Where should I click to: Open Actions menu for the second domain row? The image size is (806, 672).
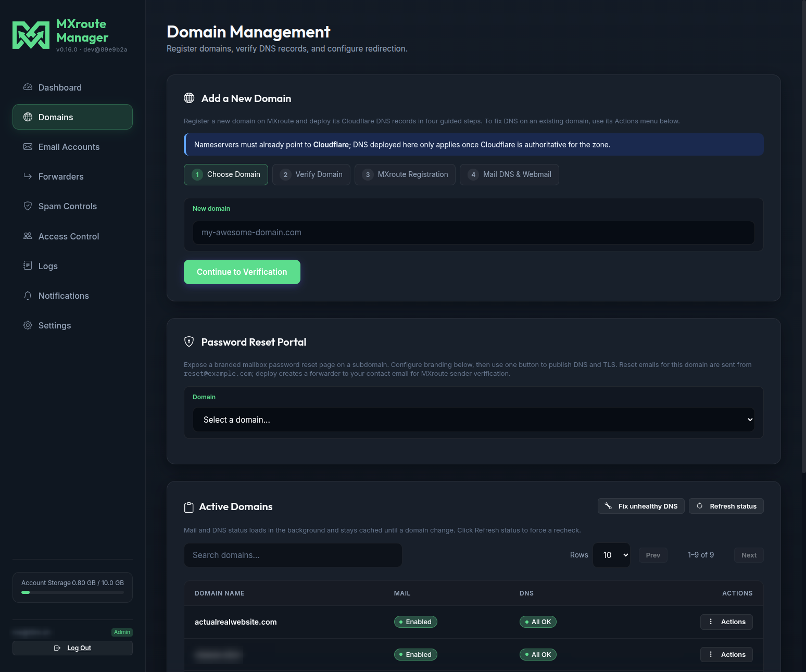[x=726, y=654]
